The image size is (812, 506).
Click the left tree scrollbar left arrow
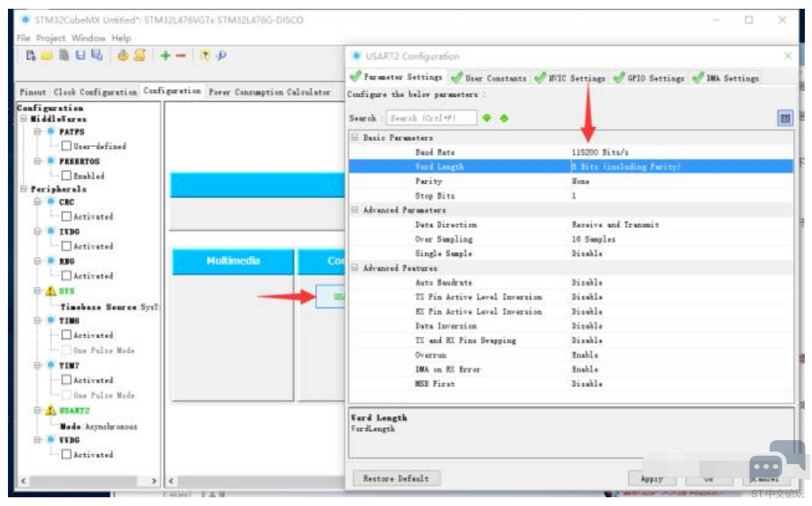[x=23, y=481]
